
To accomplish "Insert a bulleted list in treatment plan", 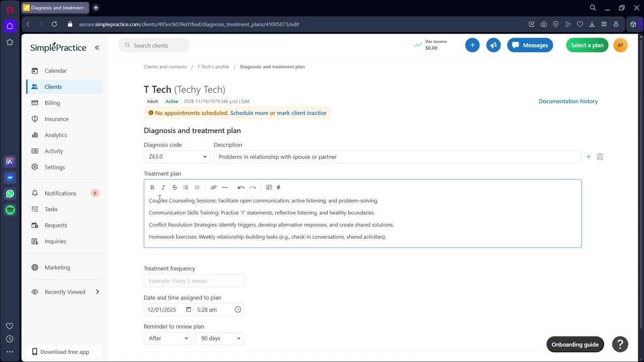I will click(186, 188).
